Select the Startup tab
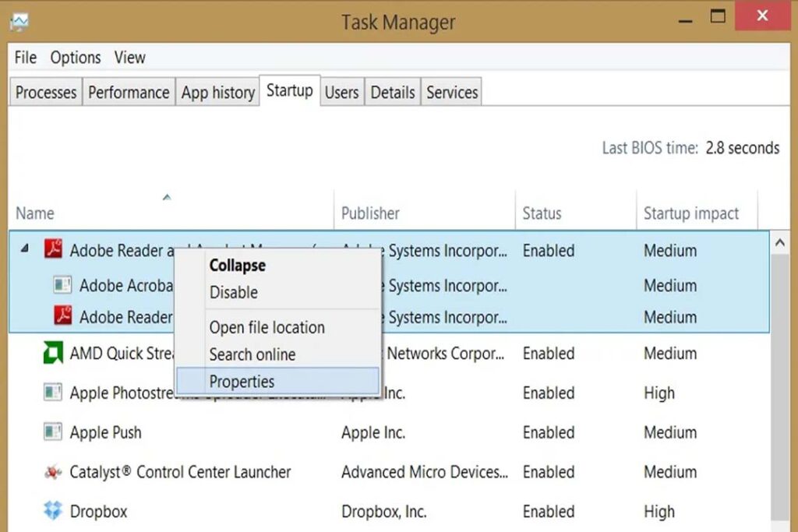Screen dimensions: 798x532 290,90
